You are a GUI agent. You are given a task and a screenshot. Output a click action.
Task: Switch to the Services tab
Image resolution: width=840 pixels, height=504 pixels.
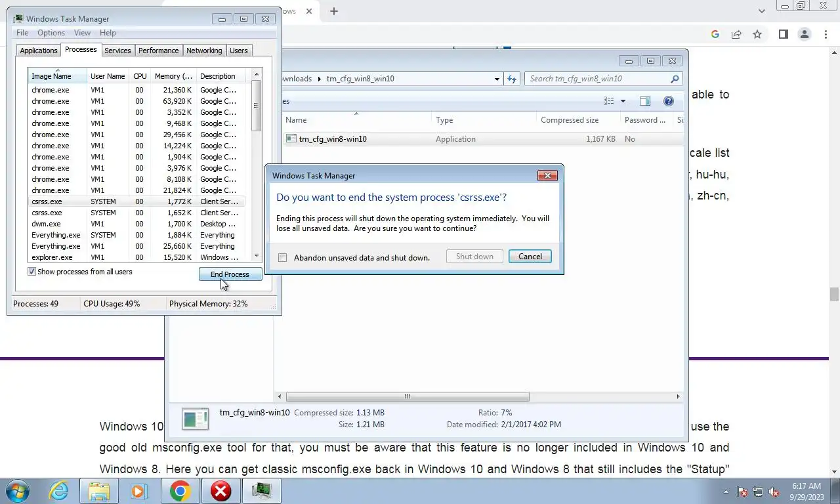pos(117,51)
